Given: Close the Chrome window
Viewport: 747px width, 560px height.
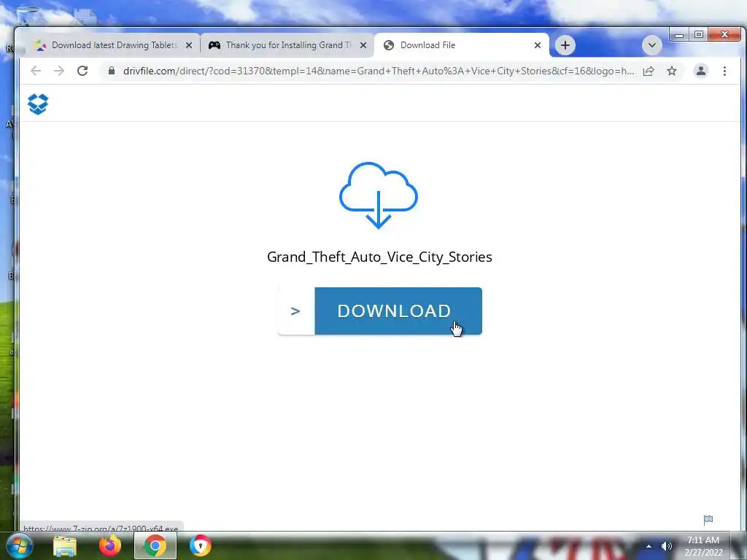Looking at the screenshot, I should click(724, 34).
